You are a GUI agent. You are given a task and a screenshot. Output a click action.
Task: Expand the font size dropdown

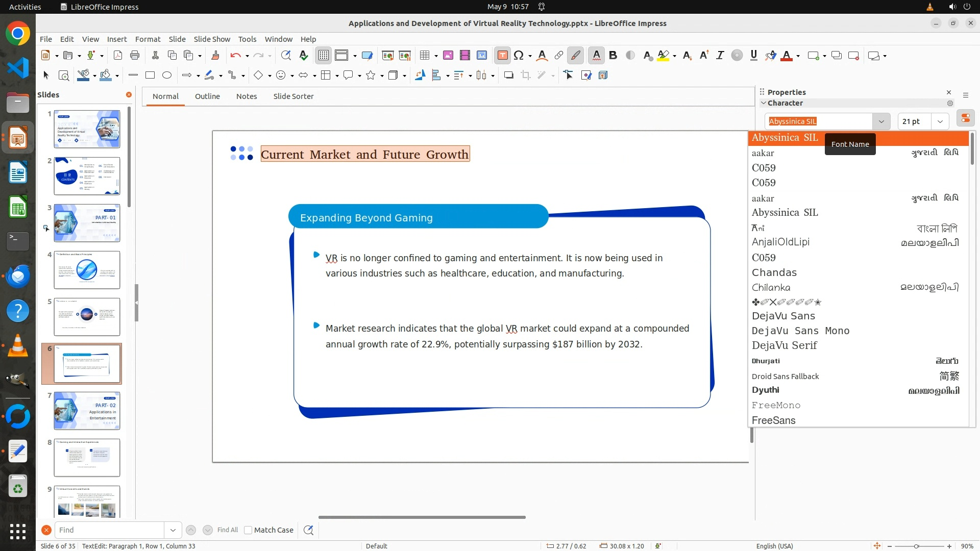pos(940,121)
